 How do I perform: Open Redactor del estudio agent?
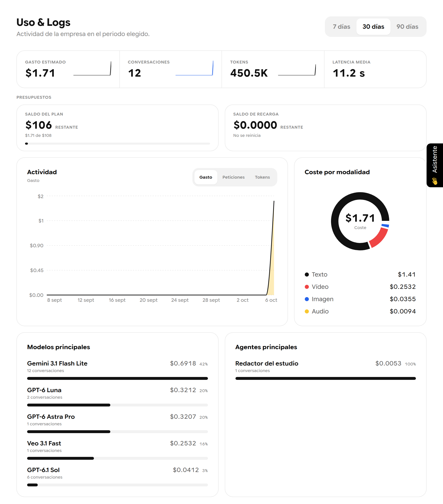tap(325, 370)
